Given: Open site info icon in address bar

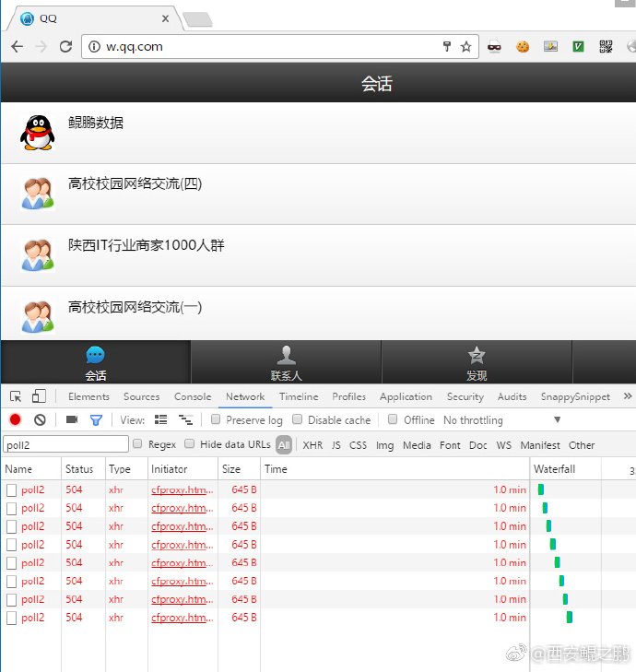Looking at the screenshot, I should point(94,46).
